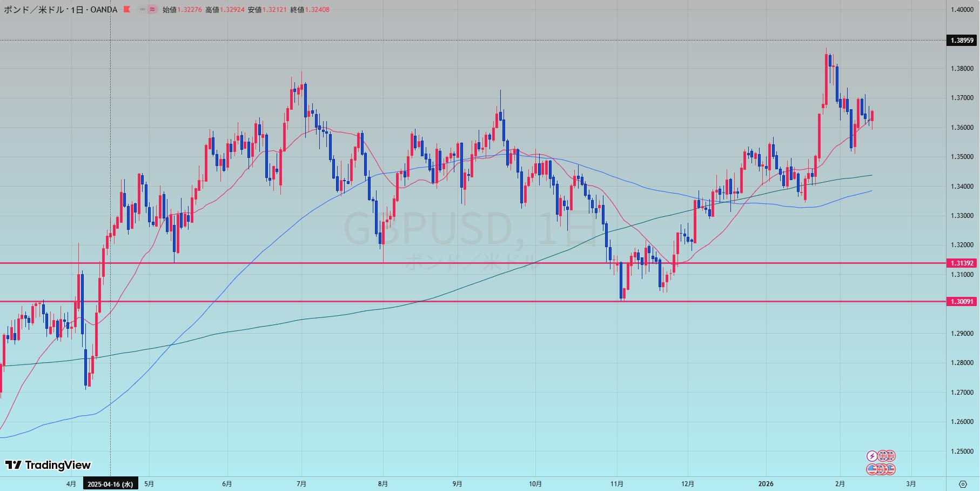The width and height of the screenshot is (980, 491).
Task: Click the TradingView logo
Action: pyautogui.click(x=48, y=465)
